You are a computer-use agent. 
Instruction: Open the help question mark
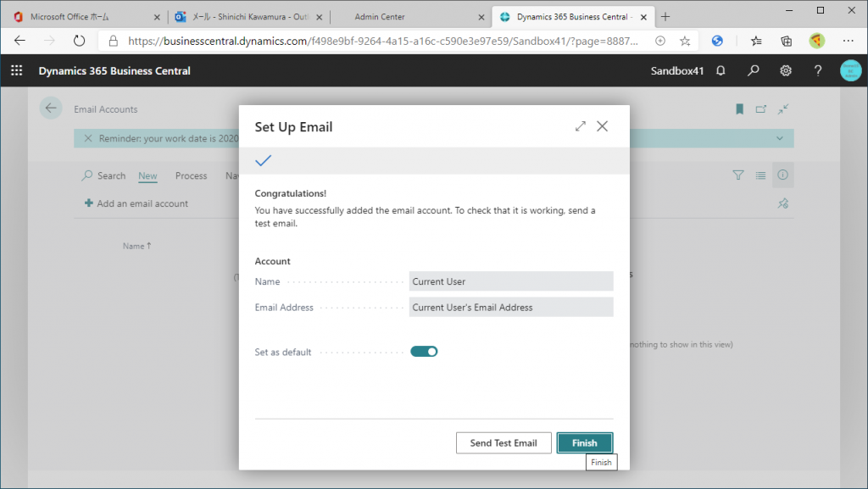pos(818,71)
